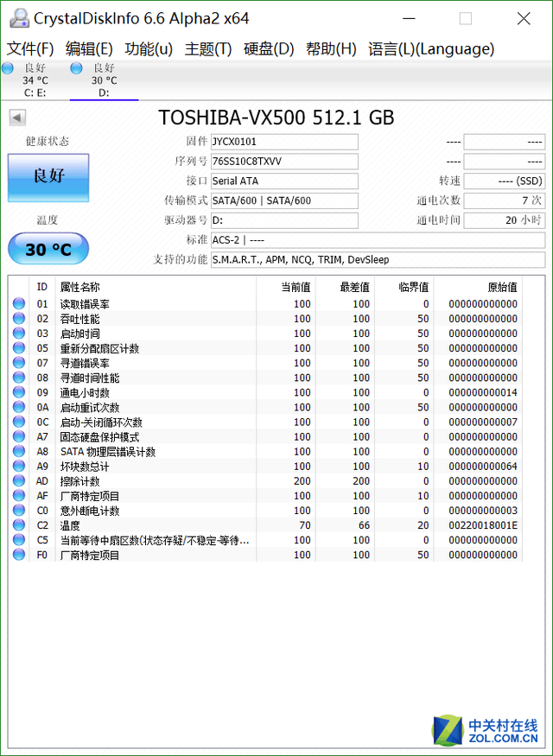Click the firmware field JYCX0101

tap(284, 142)
